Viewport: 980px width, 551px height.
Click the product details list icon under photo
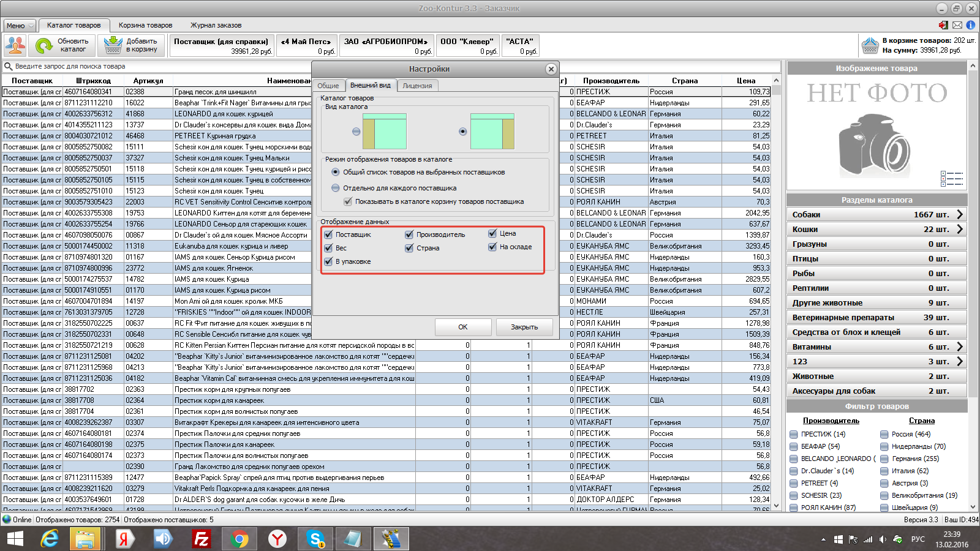[952, 178]
